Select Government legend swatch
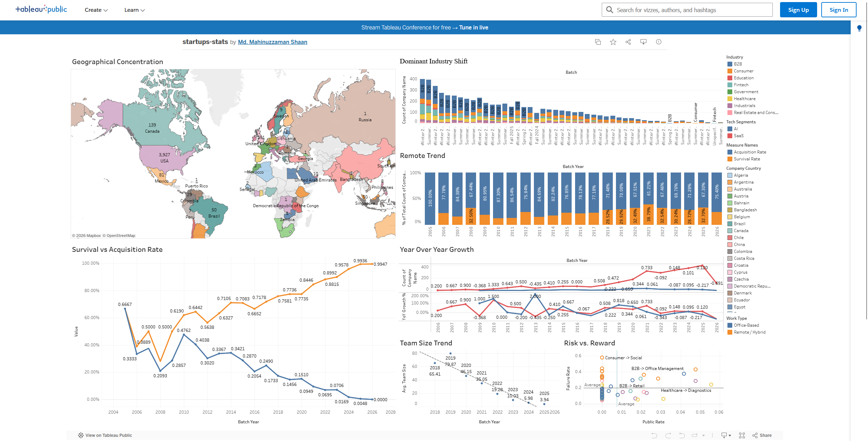The height and width of the screenshot is (441, 868). (730, 92)
